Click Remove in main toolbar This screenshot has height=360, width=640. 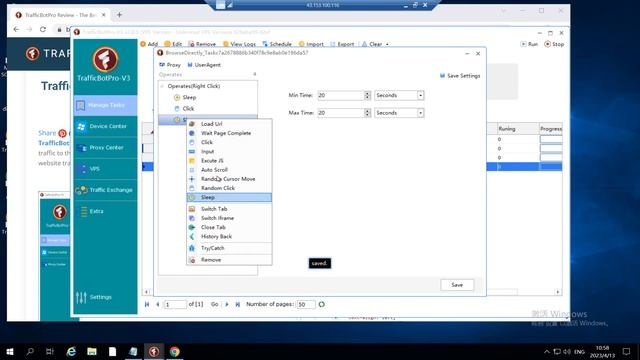(202, 44)
